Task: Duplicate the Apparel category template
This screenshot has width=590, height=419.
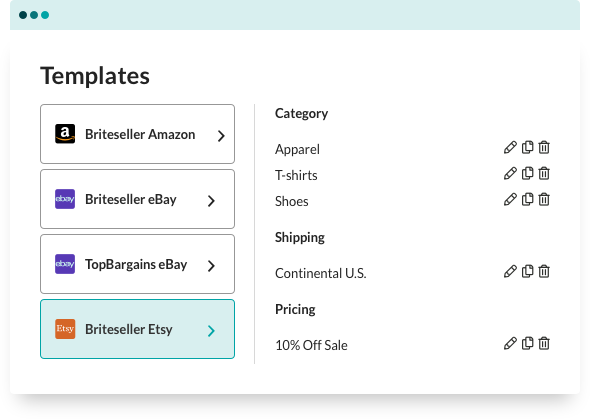Action: coord(528,147)
